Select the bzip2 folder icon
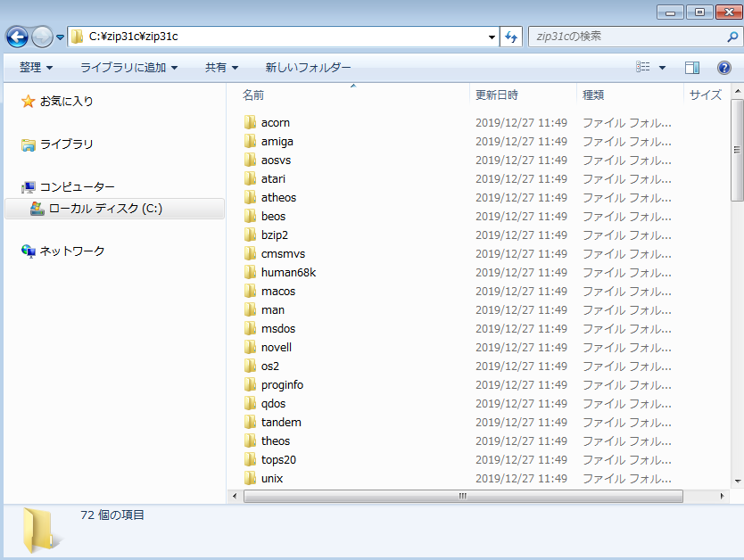 pyautogui.click(x=250, y=235)
